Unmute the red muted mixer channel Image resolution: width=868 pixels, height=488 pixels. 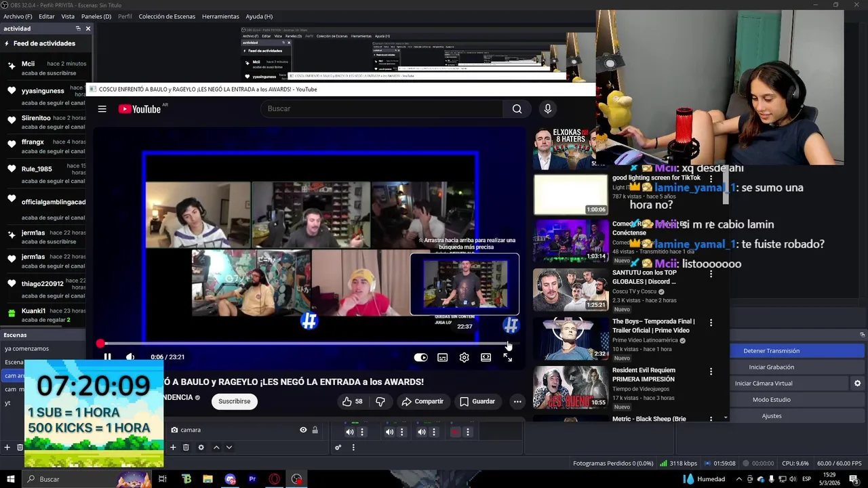(455, 432)
